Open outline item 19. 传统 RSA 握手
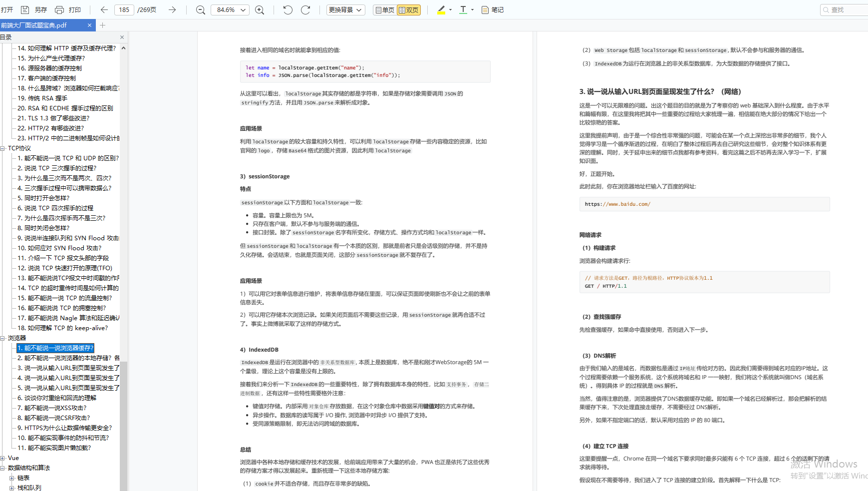868x491 pixels. 42,98
